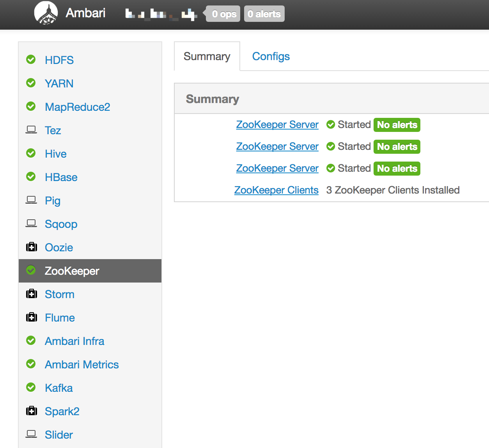This screenshot has width=489, height=448.
Task: Open the Ambari Infra service
Action: (x=74, y=341)
